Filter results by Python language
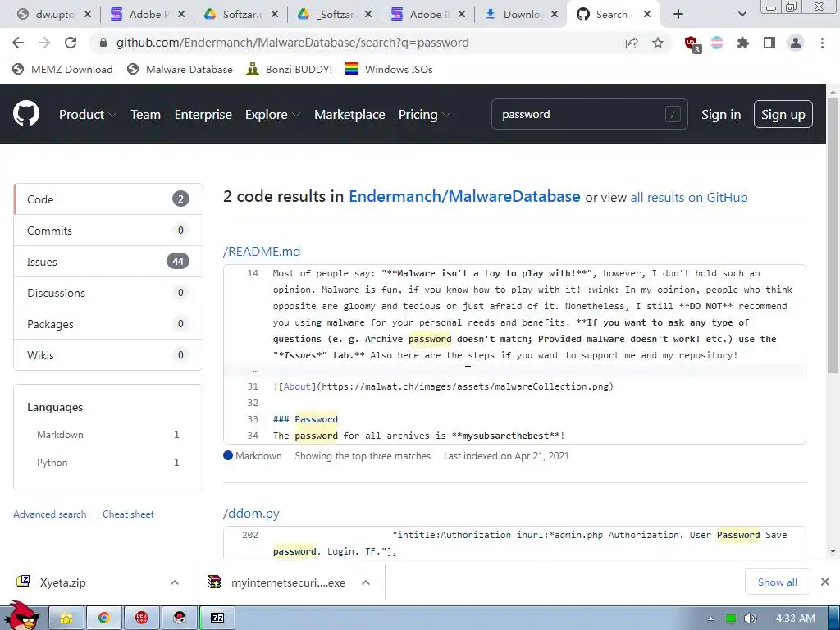Viewport: 840px width, 630px height. click(x=107, y=463)
